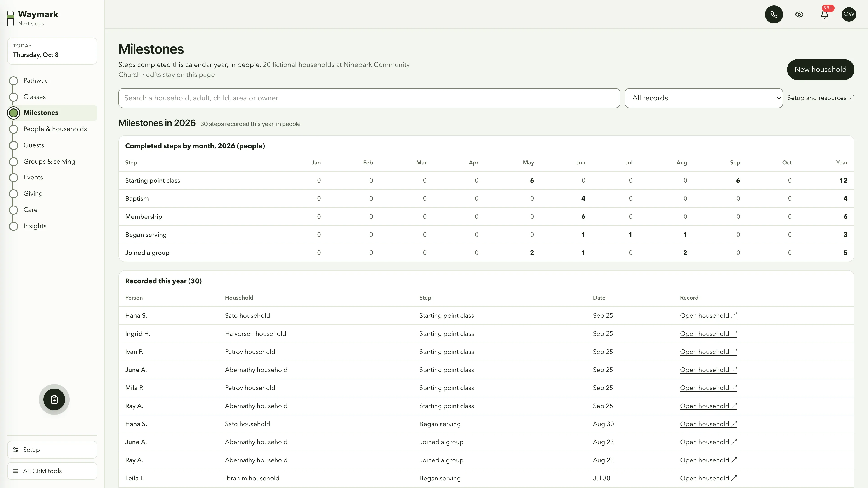Click the Halvorsen household cell
Viewport: 868px width, 488px height.
pyautogui.click(x=255, y=334)
